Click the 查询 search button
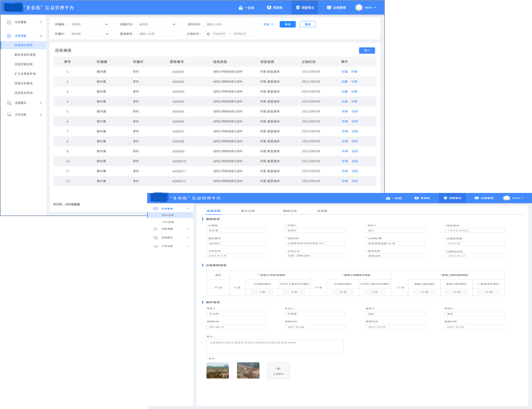Screen dimensions: 532x409 (x=287, y=24)
